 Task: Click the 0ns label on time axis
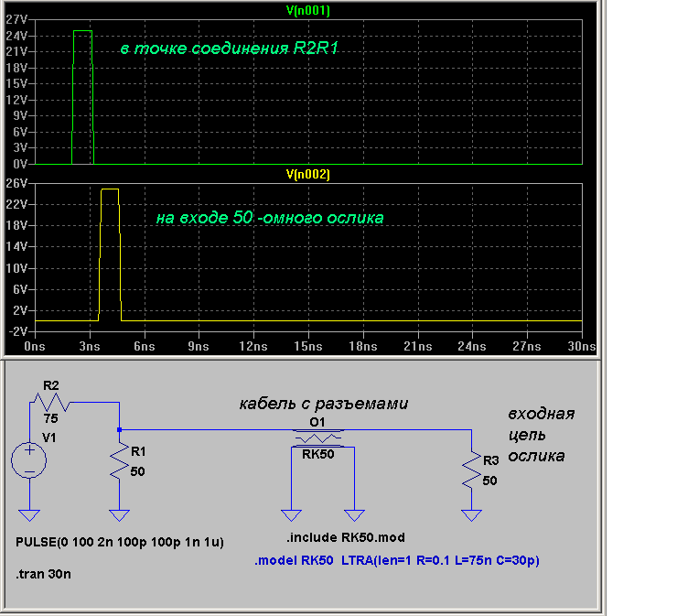tap(35, 347)
